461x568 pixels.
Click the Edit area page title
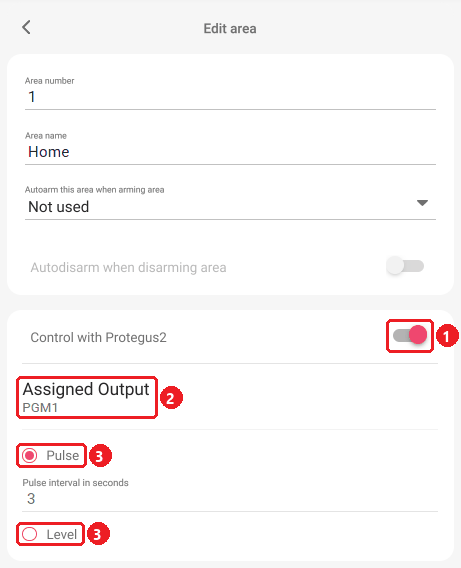pos(230,29)
